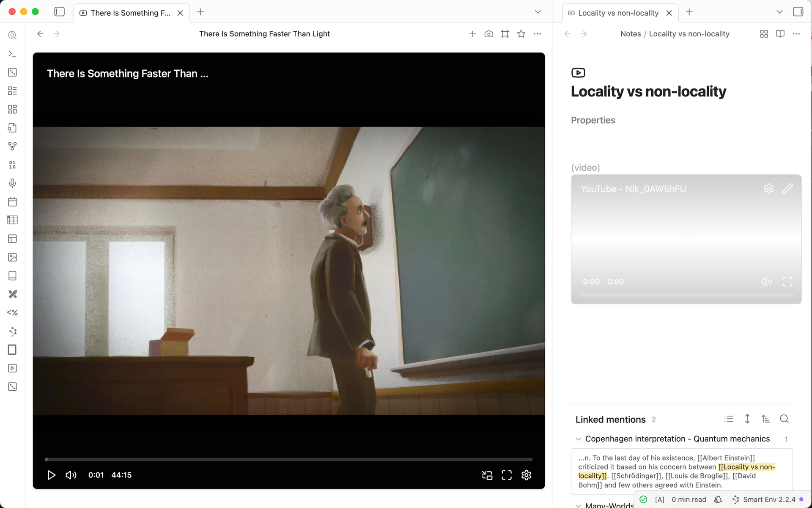Open right pane tab list dropdown
Viewport: 812px width, 508px height.
[x=779, y=12]
